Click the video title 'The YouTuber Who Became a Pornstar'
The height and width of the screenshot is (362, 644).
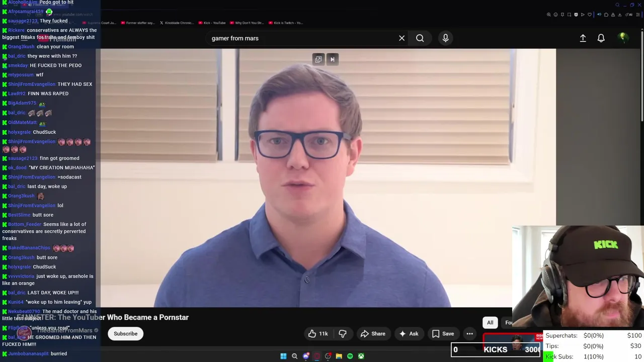click(124, 317)
